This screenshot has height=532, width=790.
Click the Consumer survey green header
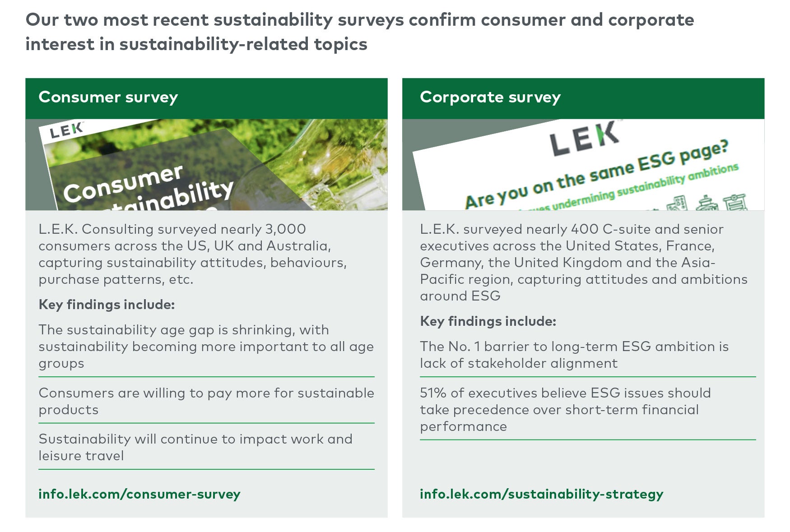tap(206, 98)
